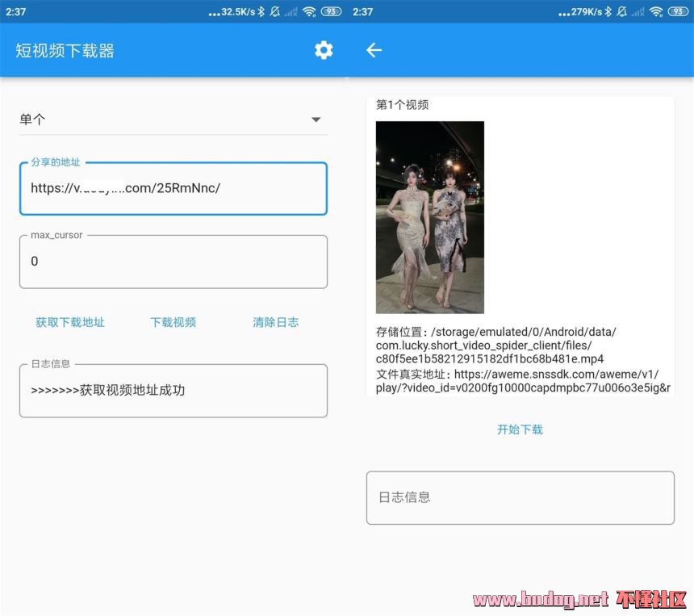The image size is (694, 616).
Task: Tap the battery indicator in the right status bar
Action: point(678,11)
